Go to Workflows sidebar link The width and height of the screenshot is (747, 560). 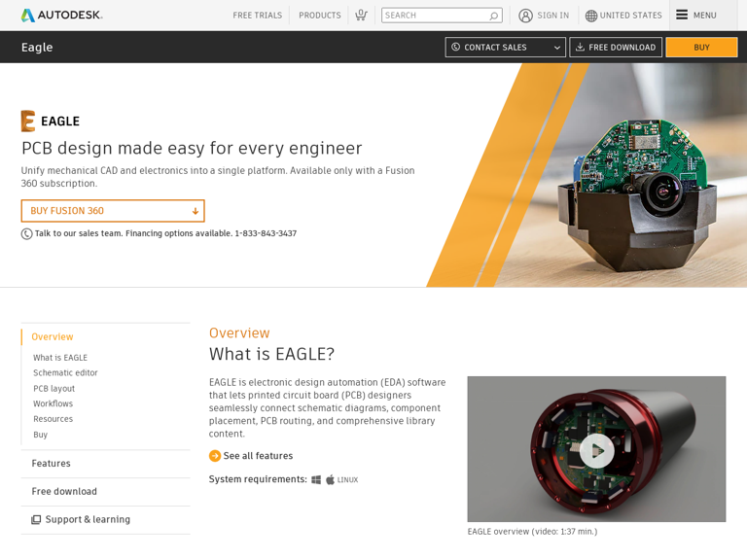click(53, 403)
